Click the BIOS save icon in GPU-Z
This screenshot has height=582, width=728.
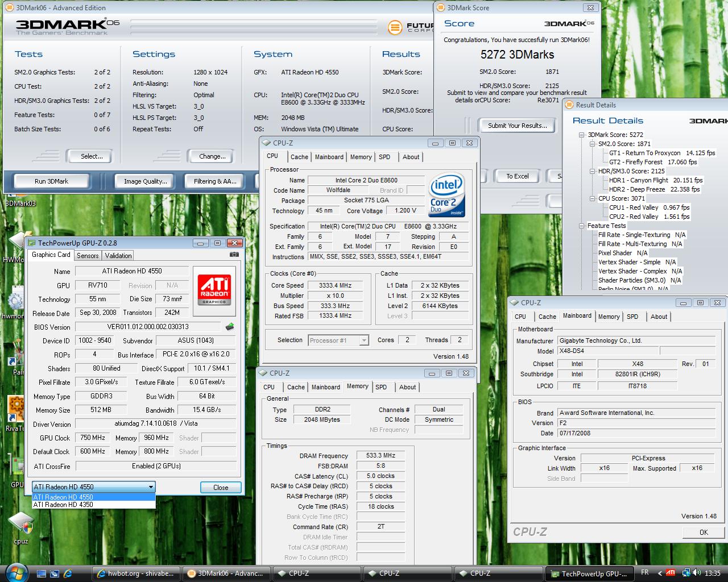pyautogui.click(x=230, y=327)
